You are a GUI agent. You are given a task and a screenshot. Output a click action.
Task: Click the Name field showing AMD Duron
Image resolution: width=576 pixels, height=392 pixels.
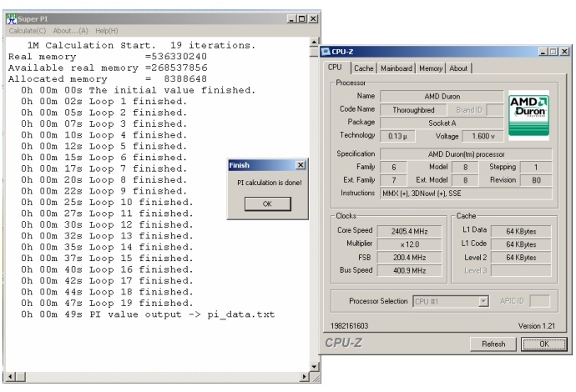(x=442, y=97)
